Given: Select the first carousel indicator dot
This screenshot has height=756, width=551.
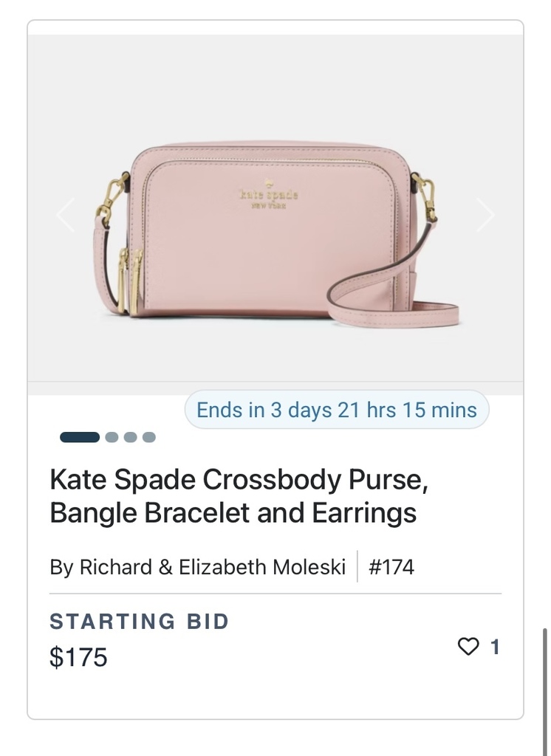Looking at the screenshot, I should 80,437.
